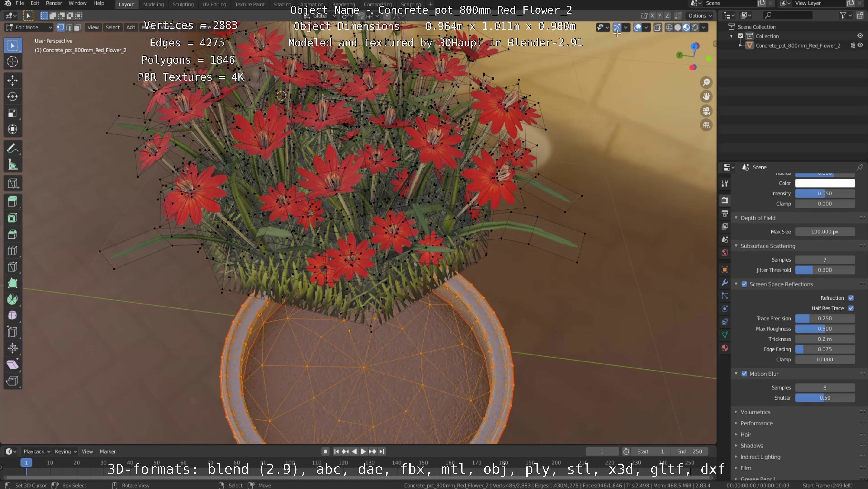This screenshot has height=489, width=868.
Task: Open Edit Mode dropdown
Action: click(29, 27)
